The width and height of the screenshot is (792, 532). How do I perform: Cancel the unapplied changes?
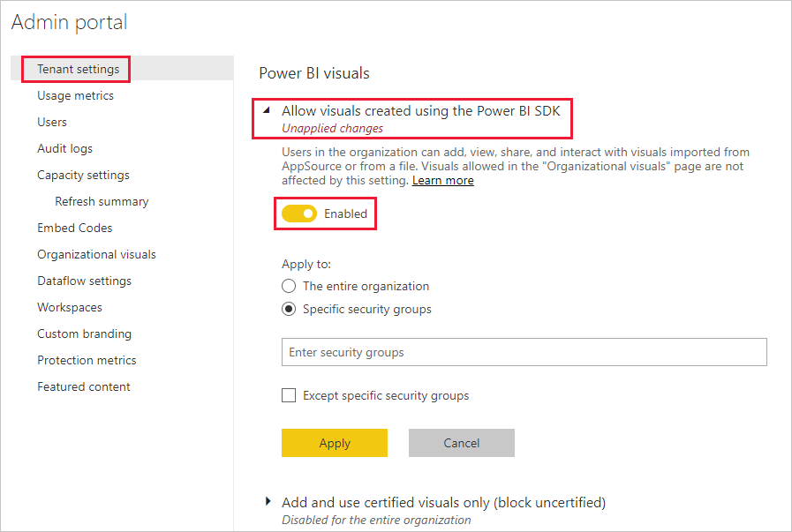click(461, 443)
